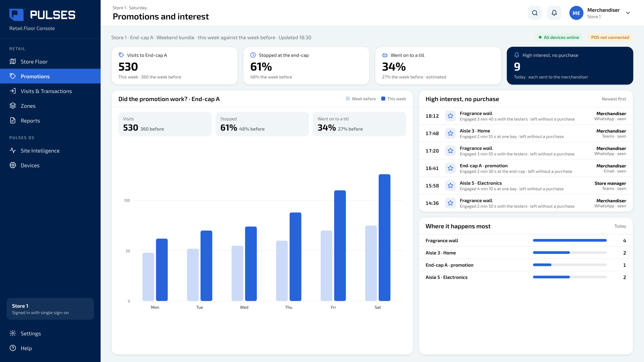Toggle Week before legend swatch
This screenshot has height=362, width=644.
click(348, 99)
